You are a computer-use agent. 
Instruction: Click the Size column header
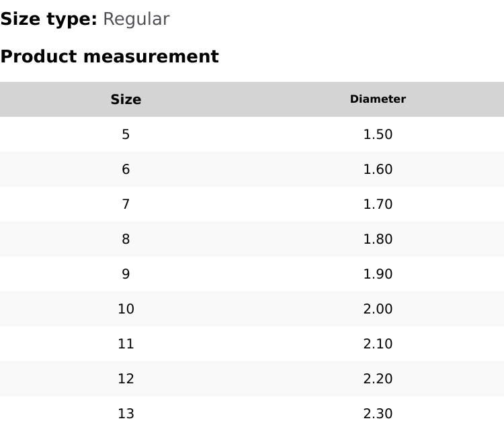[x=126, y=99]
